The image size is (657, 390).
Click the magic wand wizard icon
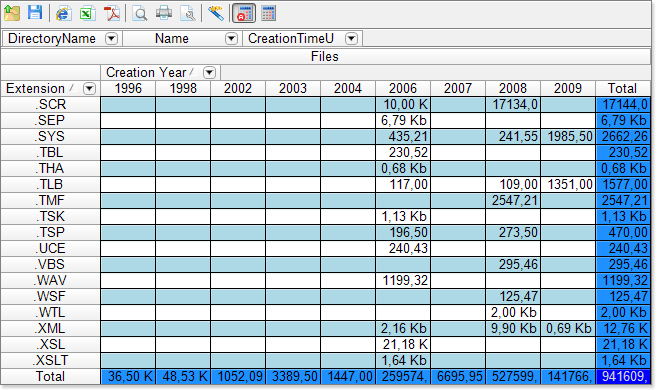tap(216, 13)
